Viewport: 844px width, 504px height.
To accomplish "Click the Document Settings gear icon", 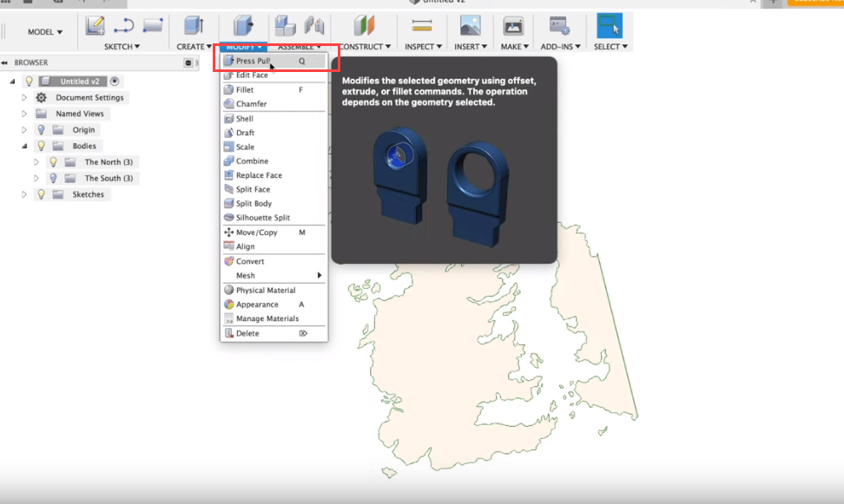I will (x=41, y=97).
